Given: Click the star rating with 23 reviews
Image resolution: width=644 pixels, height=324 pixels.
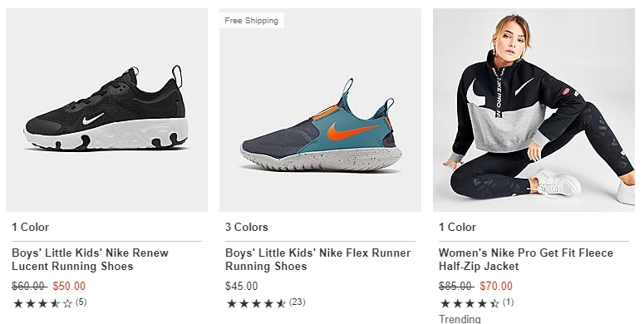Looking at the screenshot, I should (256, 303).
